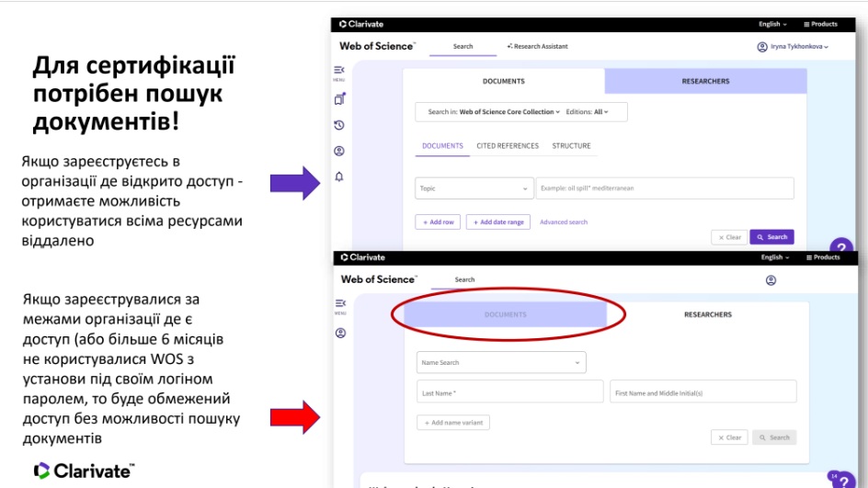Select the Research Assistant tab
Screen dimensions: 868x488
pyautogui.click(x=538, y=46)
